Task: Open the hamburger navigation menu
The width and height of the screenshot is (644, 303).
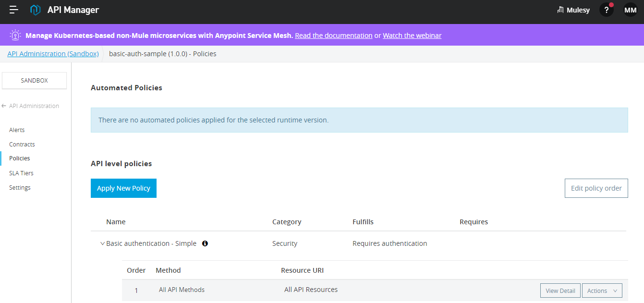Action: 14,10
